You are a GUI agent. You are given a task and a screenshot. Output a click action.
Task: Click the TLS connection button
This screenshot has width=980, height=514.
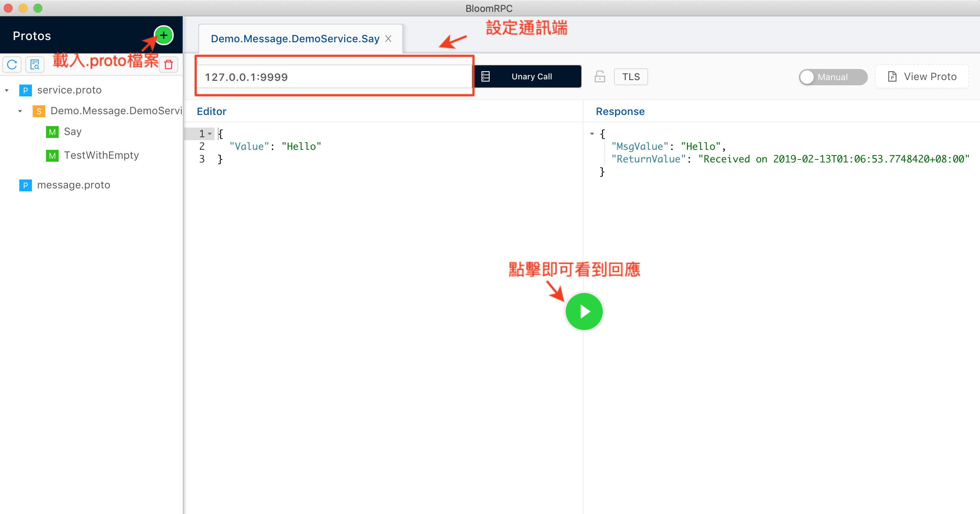click(x=631, y=77)
